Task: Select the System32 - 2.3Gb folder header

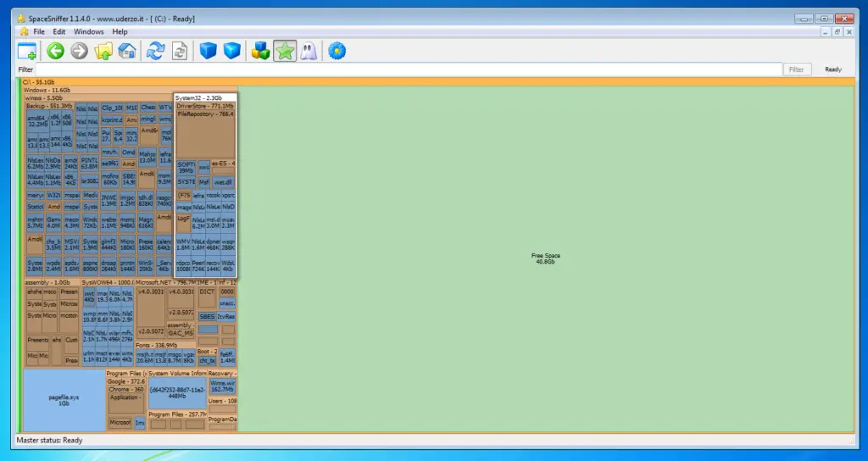Action: (x=205, y=98)
